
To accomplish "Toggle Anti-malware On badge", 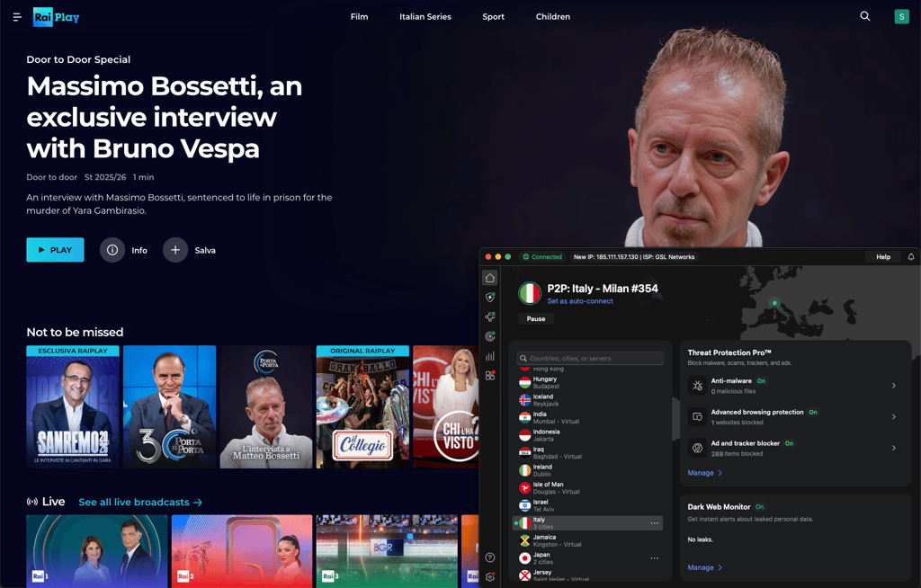I will point(761,381).
